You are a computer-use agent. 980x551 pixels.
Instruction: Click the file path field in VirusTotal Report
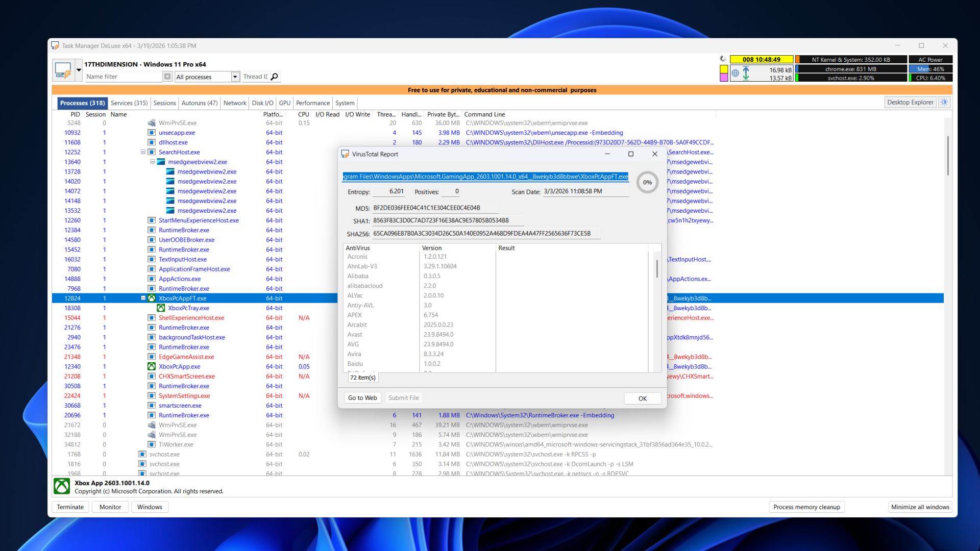click(x=485, y=177)
